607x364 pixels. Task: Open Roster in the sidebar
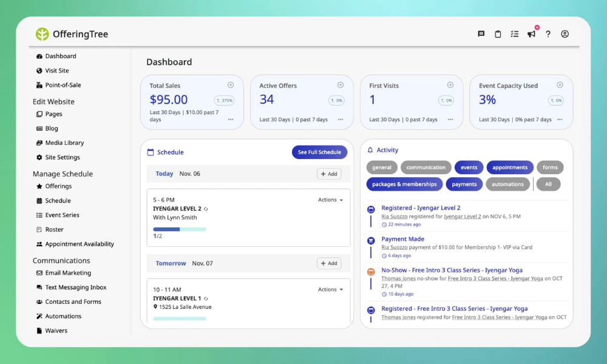tap(50, 229)
